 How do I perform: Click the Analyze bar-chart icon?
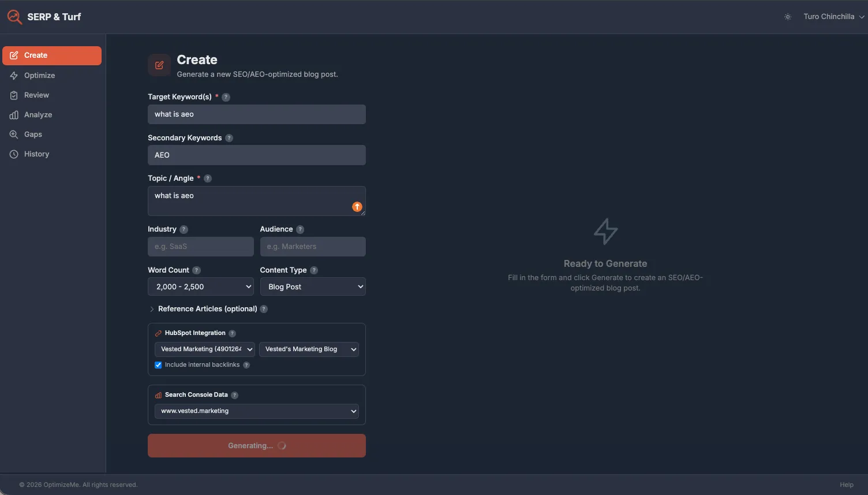click(x=15, y=114)
